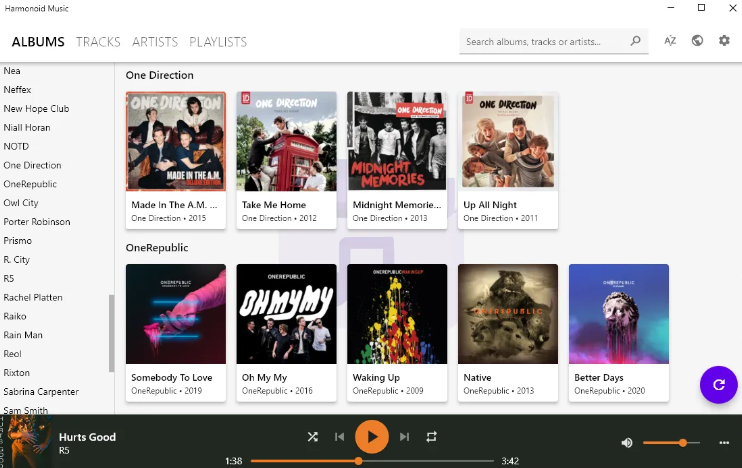This screenshot has height=468, width=742.
Task: Switch to the PLAYLISTS tab
Action: click(x=218, y=42)
